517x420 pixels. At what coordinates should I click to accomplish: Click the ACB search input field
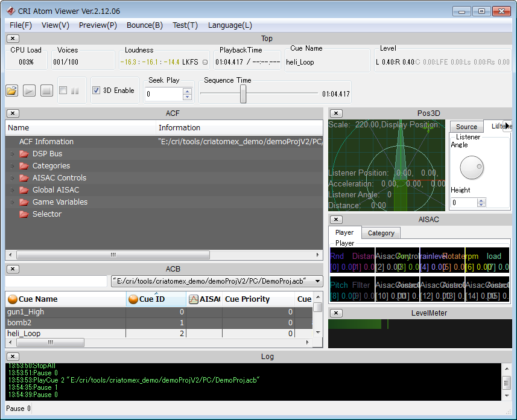pyautogui.click(x=56, y=281)
